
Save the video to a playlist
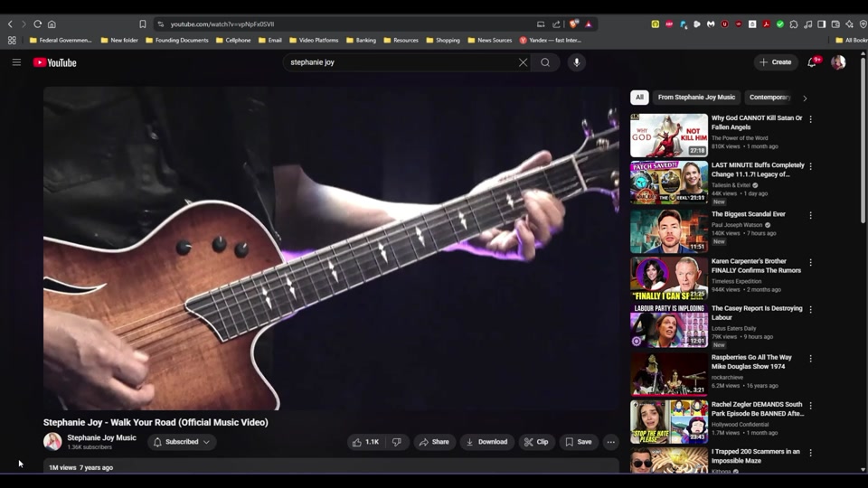pyautogui.click(x=578, y=442)
